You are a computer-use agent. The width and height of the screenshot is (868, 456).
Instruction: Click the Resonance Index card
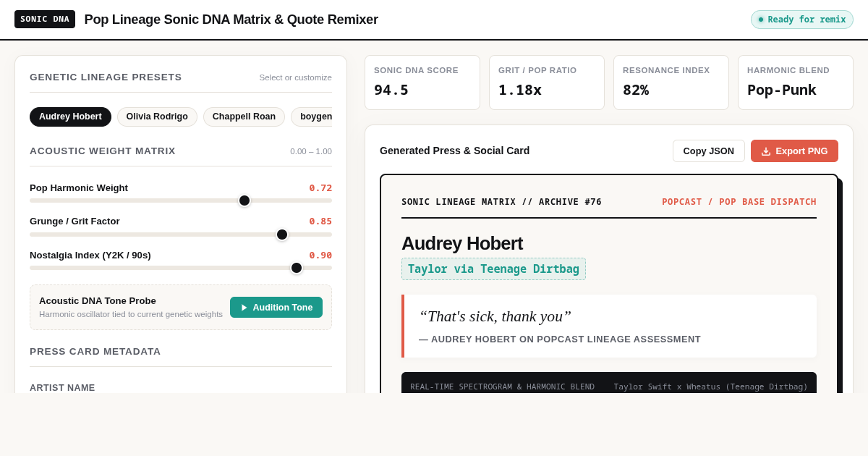point(671,83)
